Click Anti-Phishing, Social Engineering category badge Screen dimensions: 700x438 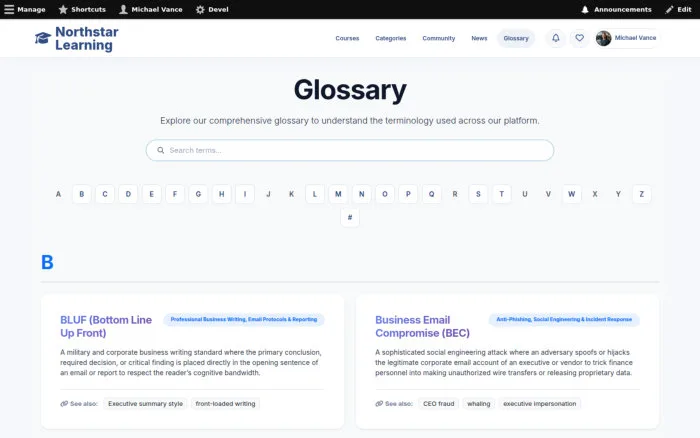(564, 319)
